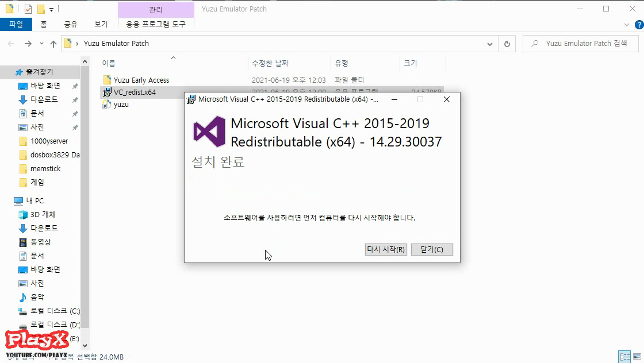Open the 보기 ribbon tab
This screenshot has height=363, width=644.
point(101,24)
